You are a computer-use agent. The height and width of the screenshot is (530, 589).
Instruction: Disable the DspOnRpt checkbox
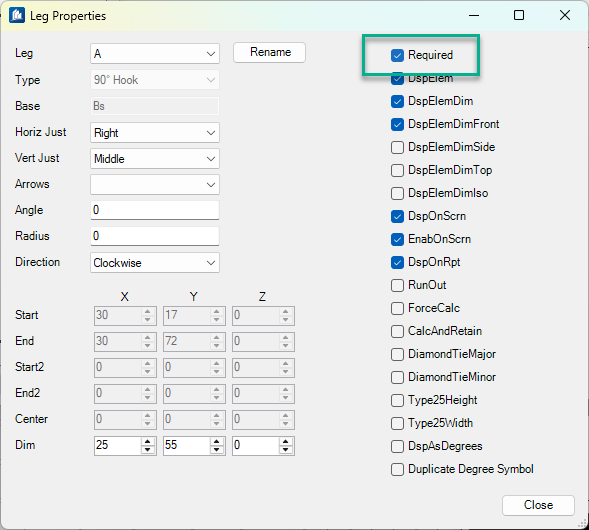pyautogui.click(x=397, y=262)
